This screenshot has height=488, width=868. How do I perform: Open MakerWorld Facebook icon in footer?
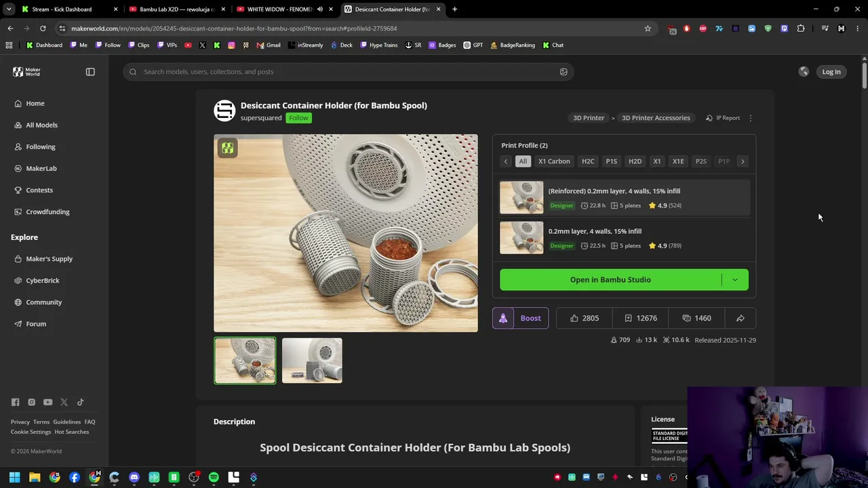[x=15, y=402]
